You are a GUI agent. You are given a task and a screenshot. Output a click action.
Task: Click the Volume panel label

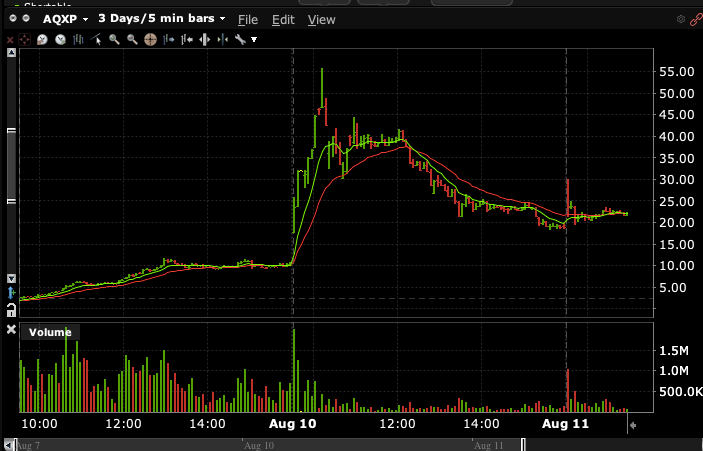50,332
